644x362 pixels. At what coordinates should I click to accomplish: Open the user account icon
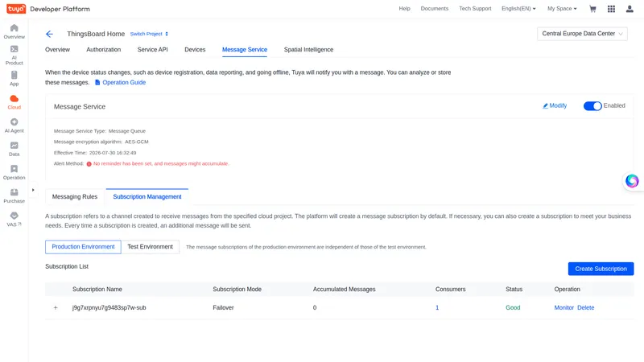630,9
